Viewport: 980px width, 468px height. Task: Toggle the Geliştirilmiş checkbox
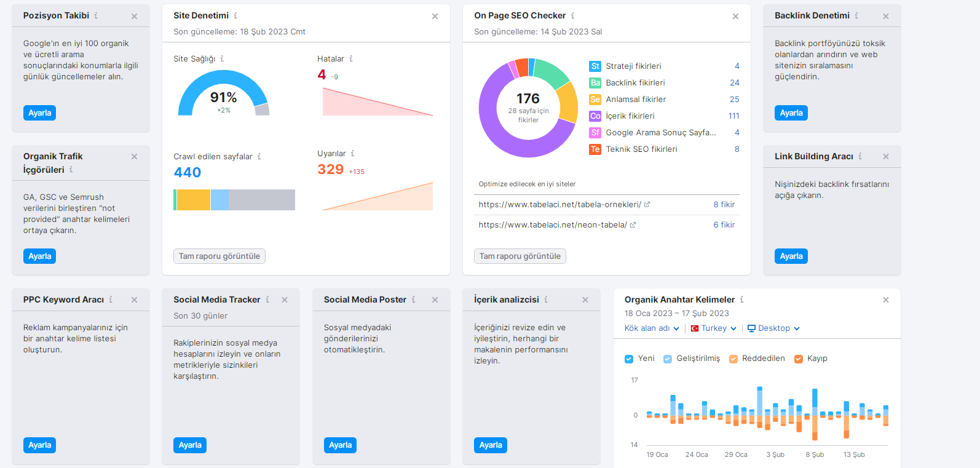click(x=668, y=359)
